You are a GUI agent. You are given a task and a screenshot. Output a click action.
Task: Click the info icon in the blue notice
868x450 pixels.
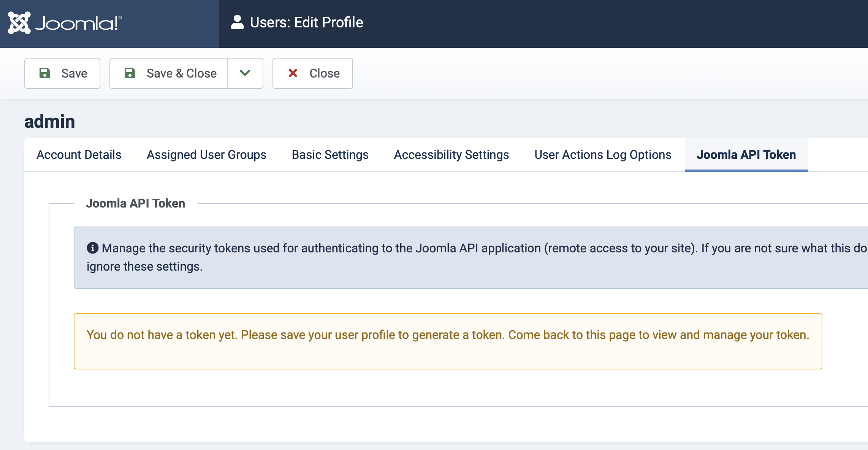92,248
